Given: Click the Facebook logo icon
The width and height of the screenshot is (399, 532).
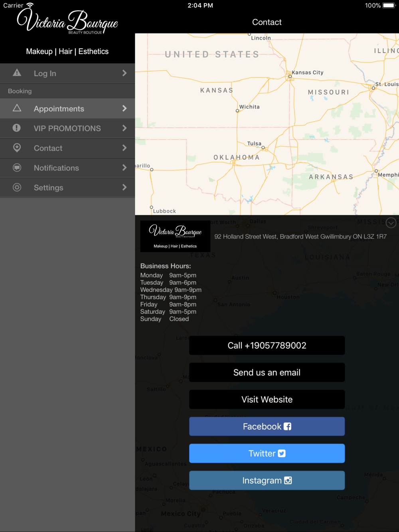Looking at the screenshot, I should [287, 426].
